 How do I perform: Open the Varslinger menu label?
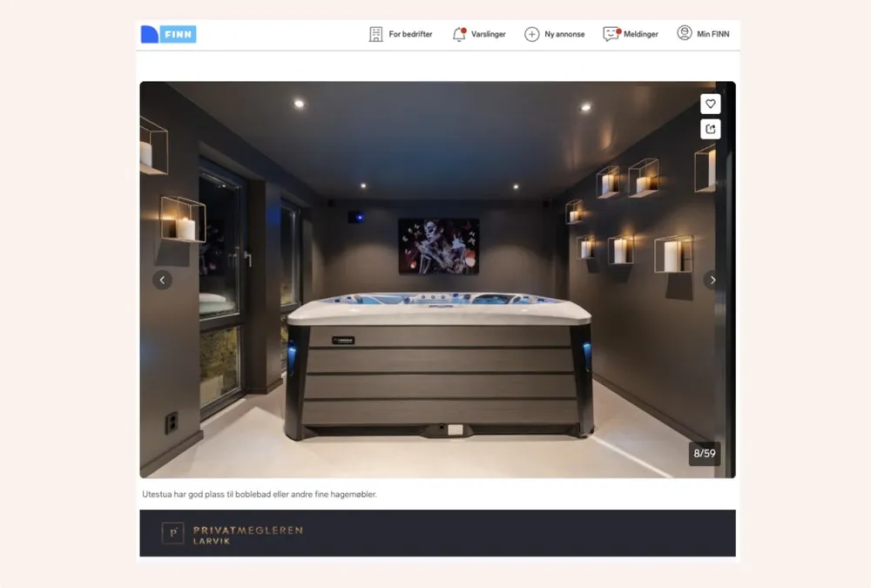[489, 34]
